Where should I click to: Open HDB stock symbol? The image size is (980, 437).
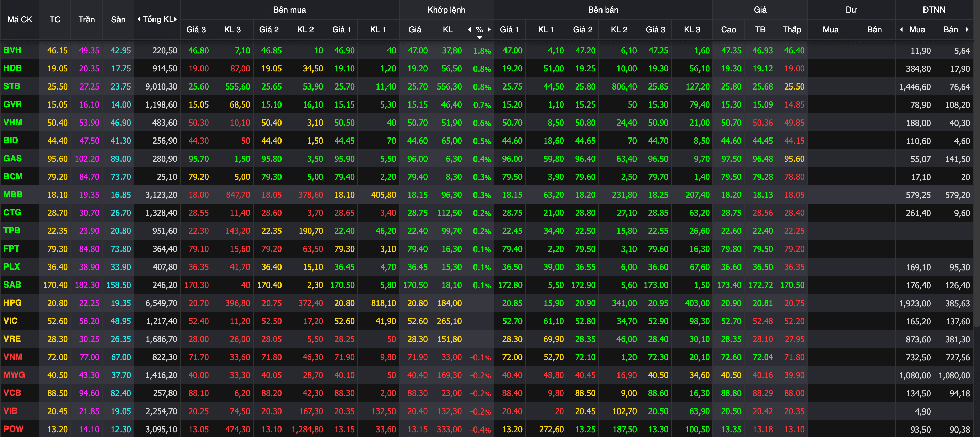pyautogui.click(x=13, y=68)
